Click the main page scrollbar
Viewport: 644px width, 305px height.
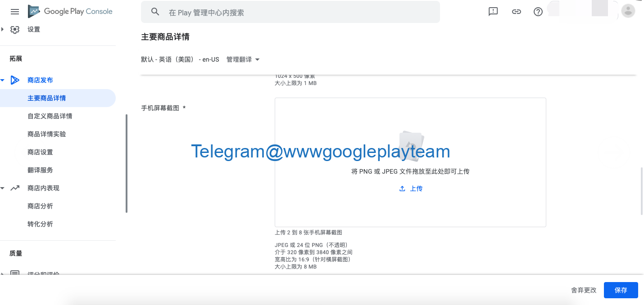(x=642, y=192)
